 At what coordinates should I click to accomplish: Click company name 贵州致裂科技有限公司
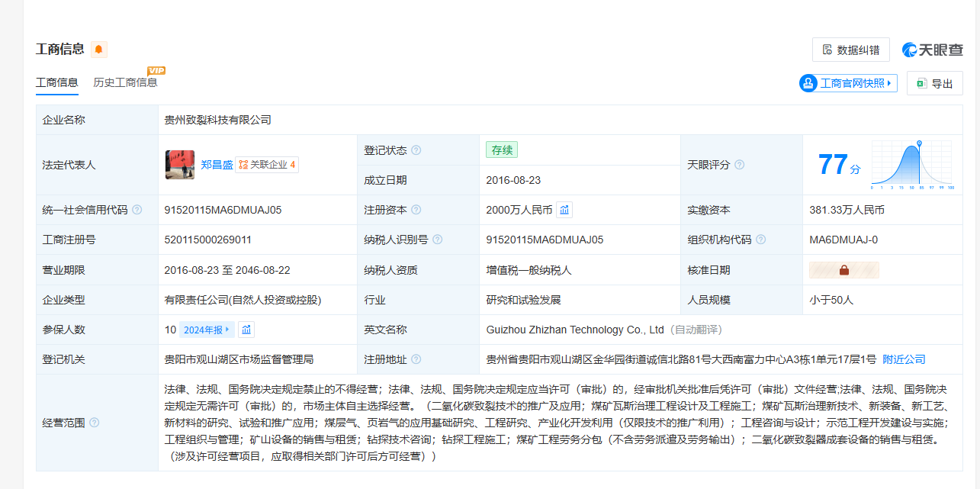coord(218,120)
